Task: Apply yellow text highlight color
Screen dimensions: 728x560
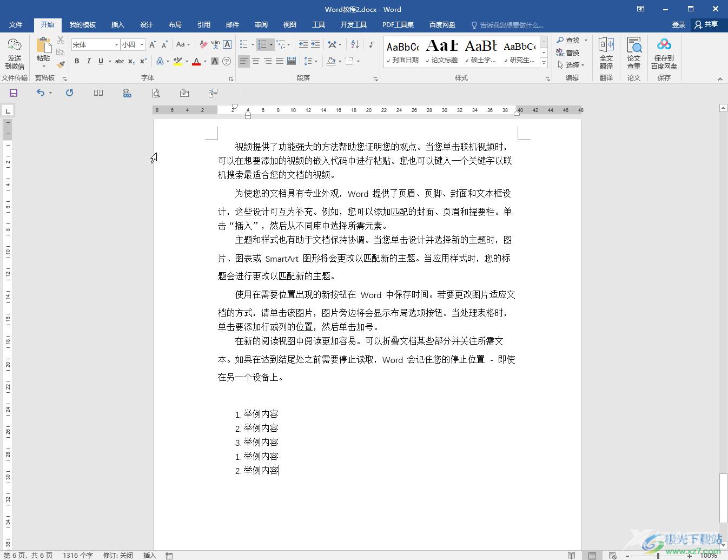Action: pos(177,61)
